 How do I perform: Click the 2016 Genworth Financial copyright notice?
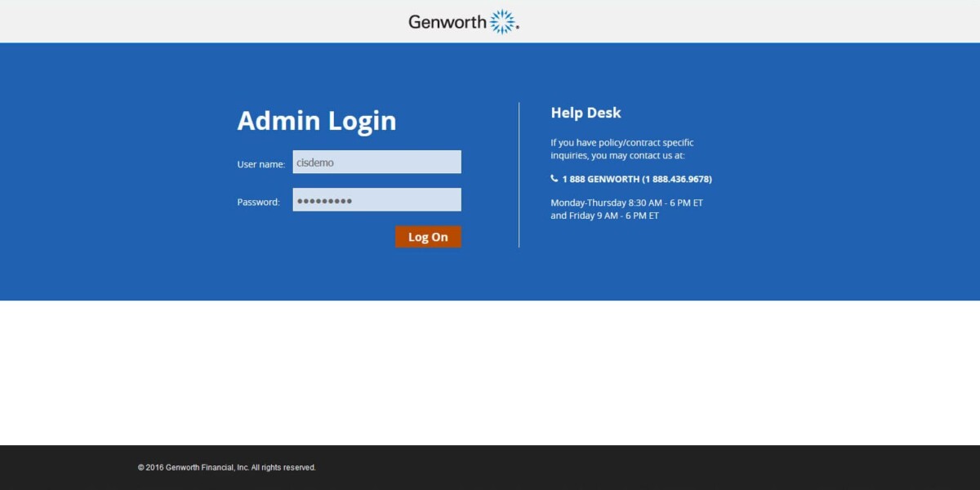[x=227, y=468]
